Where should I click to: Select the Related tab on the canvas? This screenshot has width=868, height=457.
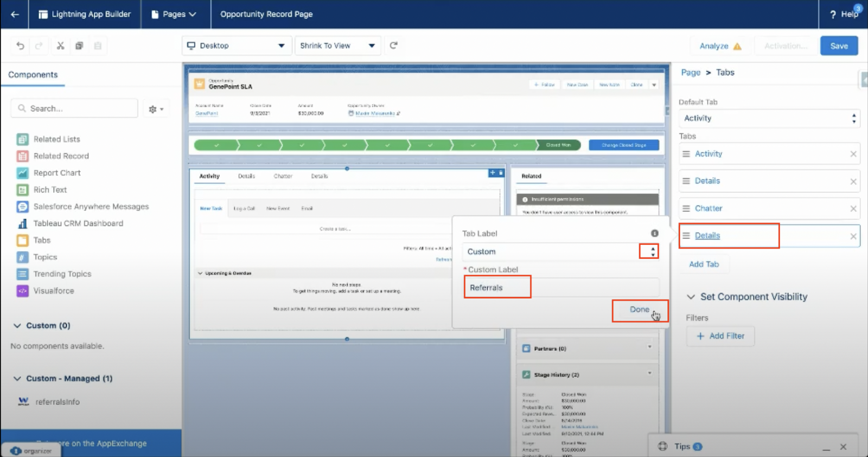click(532, 176)
